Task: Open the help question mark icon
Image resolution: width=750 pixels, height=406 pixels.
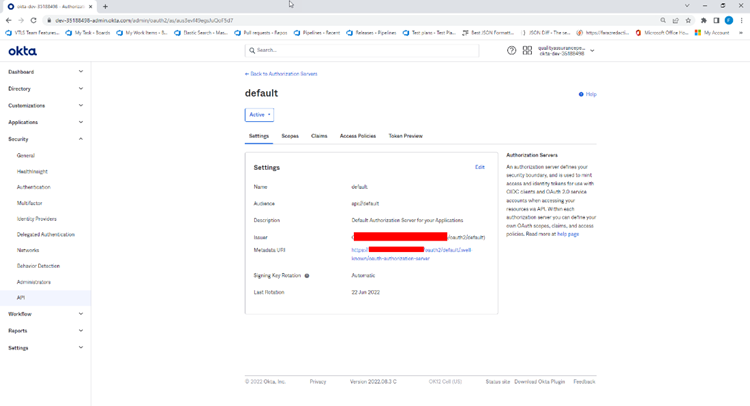Action: tap(511, 50)
